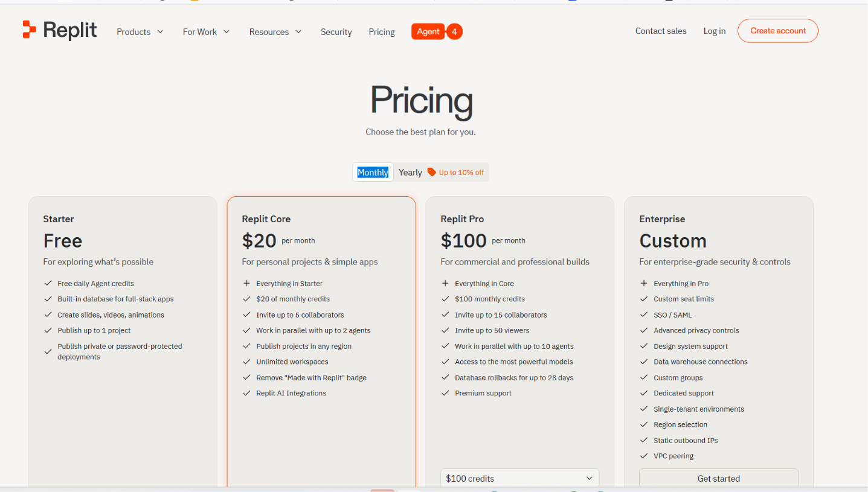
Task: Click the Starter plan title
Action: (x=59, y=219)
